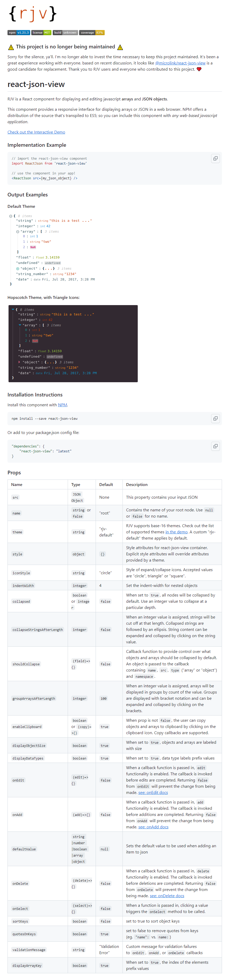Click the Hopscotch Theme dark output image

point(73,344)
